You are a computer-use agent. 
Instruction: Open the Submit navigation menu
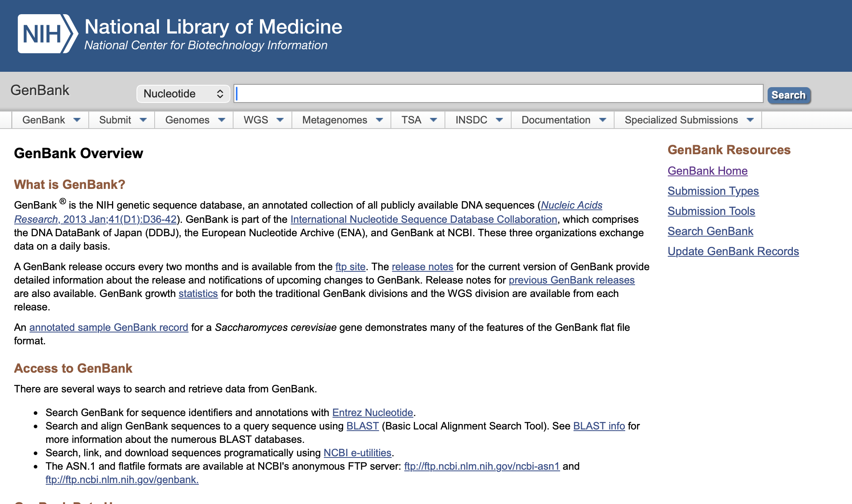[115, 120]
